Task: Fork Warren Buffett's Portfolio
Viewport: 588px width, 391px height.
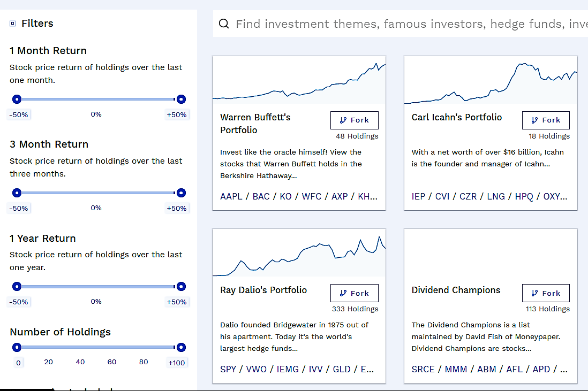Action: point(355,120)
